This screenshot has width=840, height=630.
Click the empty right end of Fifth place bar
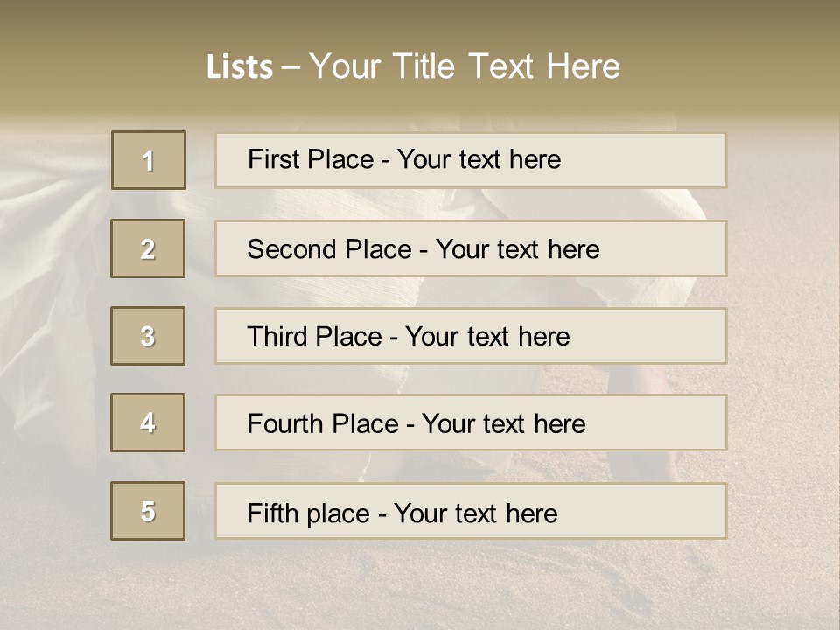665,511
